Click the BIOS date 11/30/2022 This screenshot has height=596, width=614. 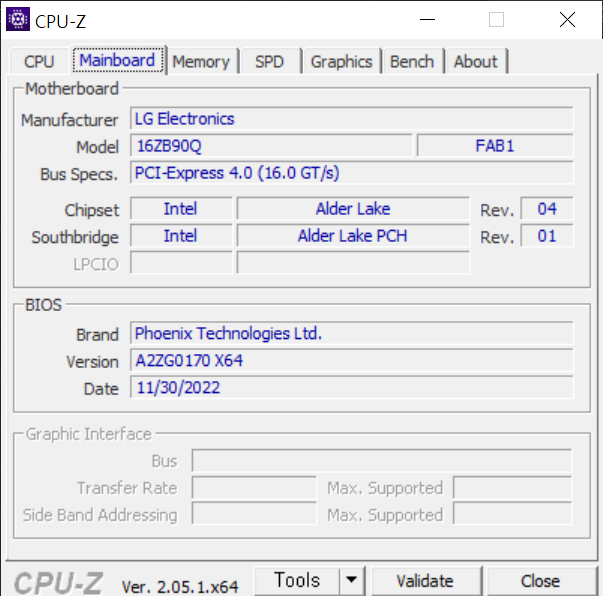352,387
